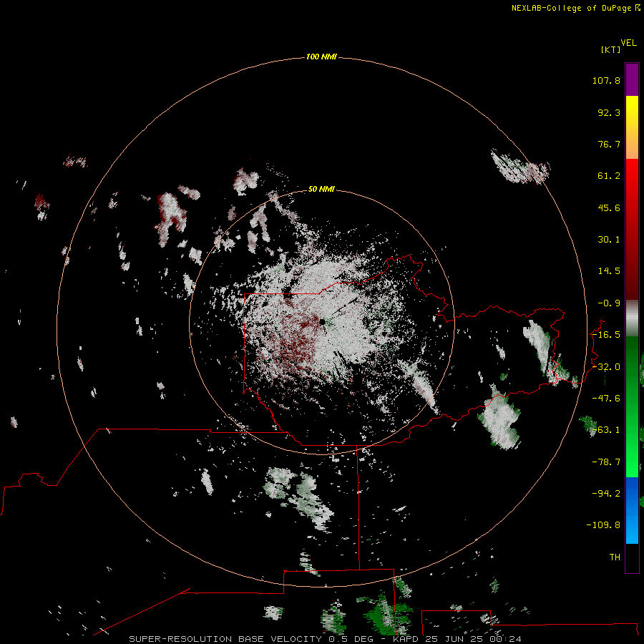
Task: Click the -63.1 value on velocity scale
Action: [606, 430]
